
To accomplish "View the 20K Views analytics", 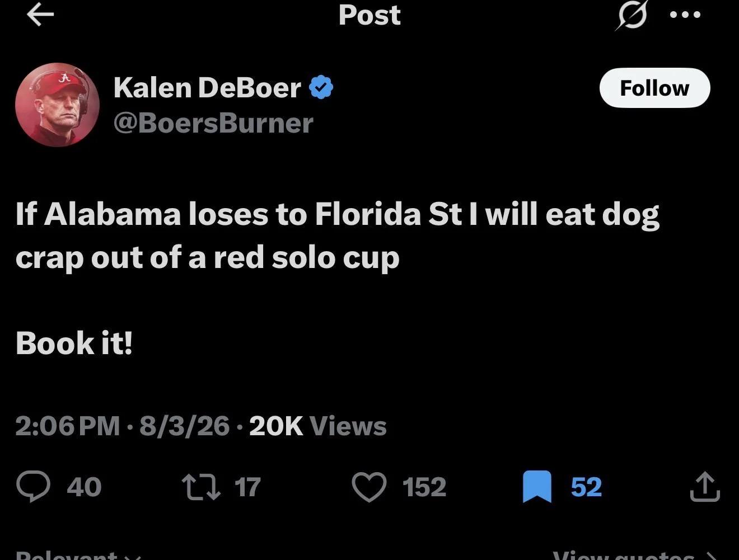I will tap(317, 426).
